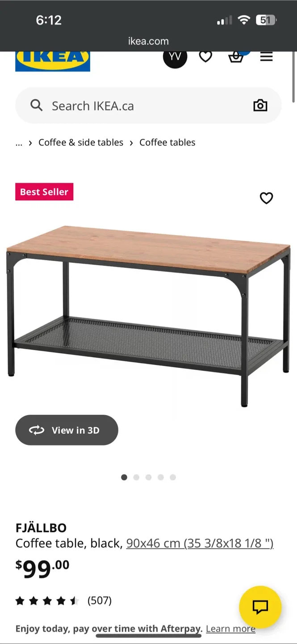Open Coffee tables breadcrumb
297x644 pixels.
click(167, 142)
